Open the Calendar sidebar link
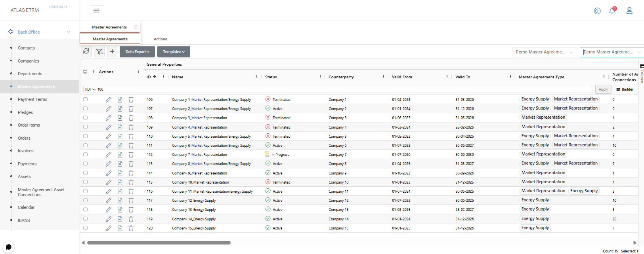 click(26, 207)
